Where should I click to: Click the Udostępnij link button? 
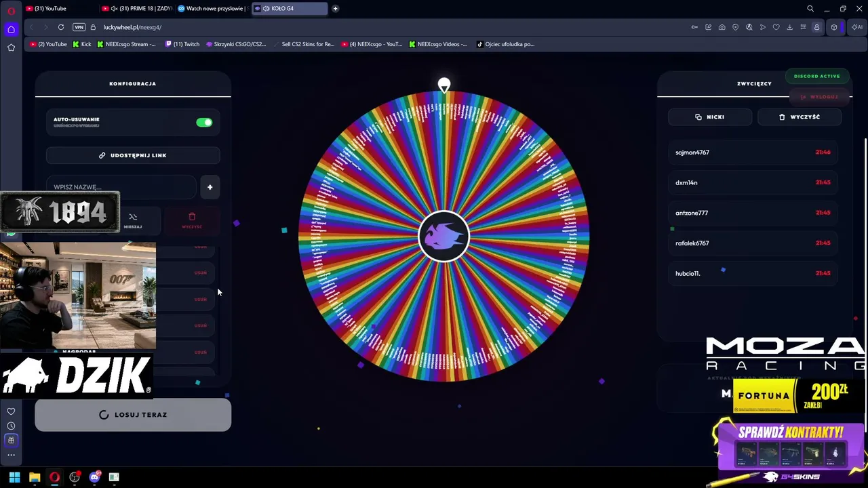pyautogui.click(x=133, y=155)
